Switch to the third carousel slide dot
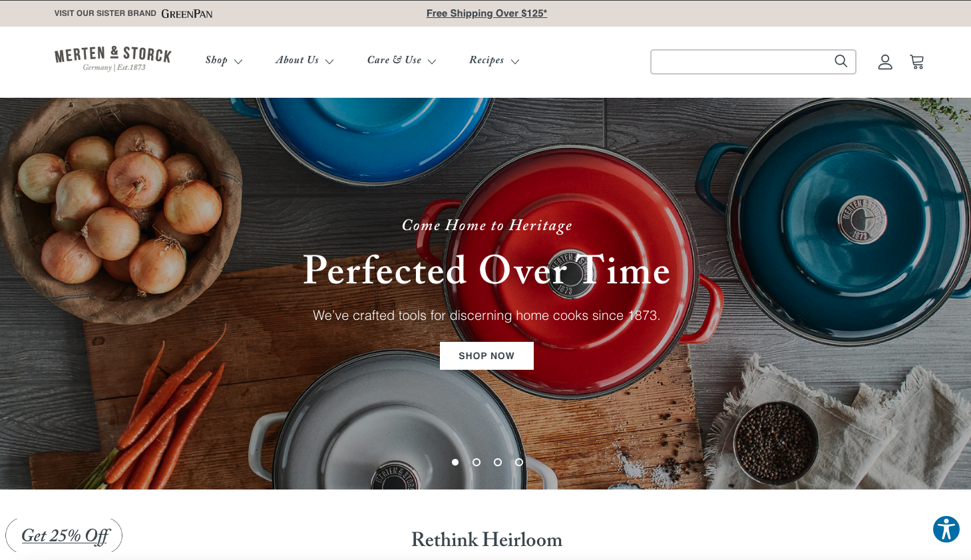The image size is (971, 560). coord(498,462)
